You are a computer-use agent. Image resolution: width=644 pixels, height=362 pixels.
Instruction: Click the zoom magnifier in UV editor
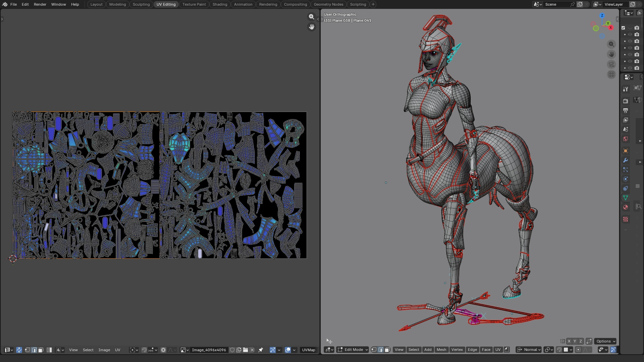coord(312,17)
